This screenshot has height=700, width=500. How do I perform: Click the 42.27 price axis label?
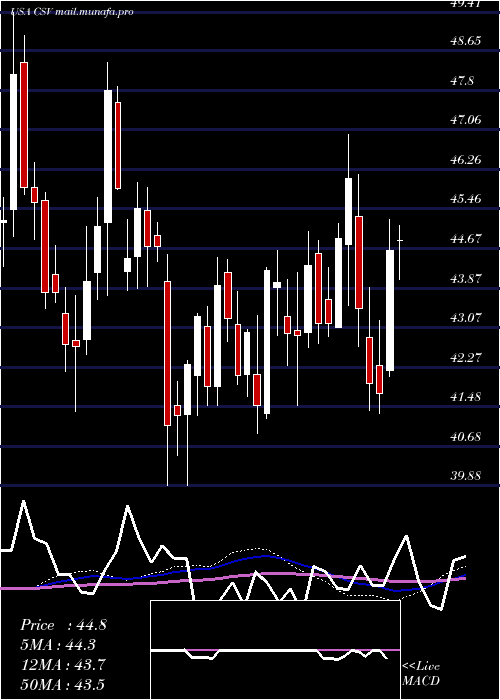466,358
